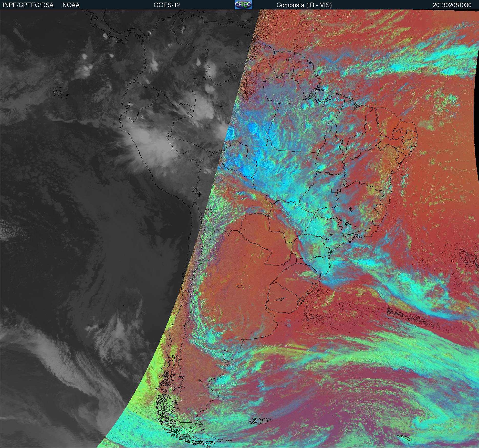Click the NOAA label in header
Image resolution: width=479 pixels, height=448 pixels.
tap(71, 5)
